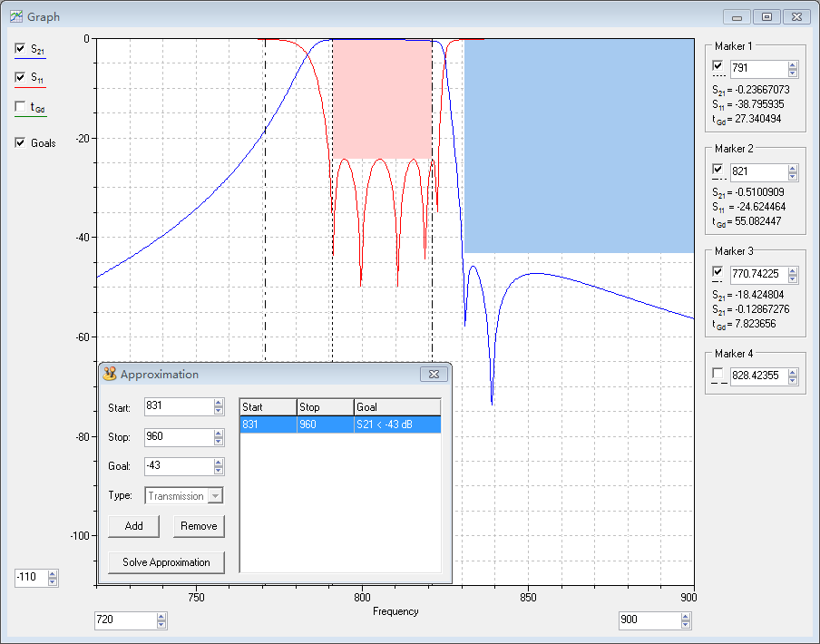Enable the tGd group delay checkbox
This screenshot has height=644, width=820.
coord(21,106)
